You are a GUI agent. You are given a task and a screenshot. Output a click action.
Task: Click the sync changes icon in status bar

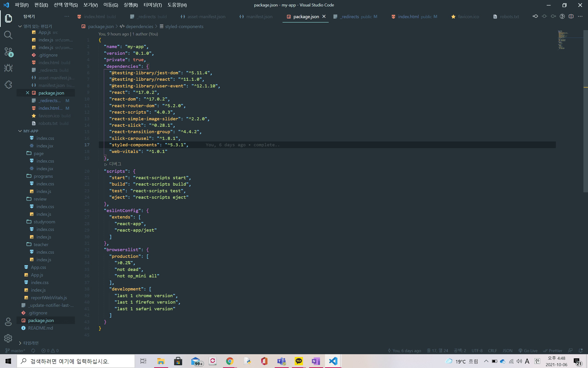[x=33, y=351]
